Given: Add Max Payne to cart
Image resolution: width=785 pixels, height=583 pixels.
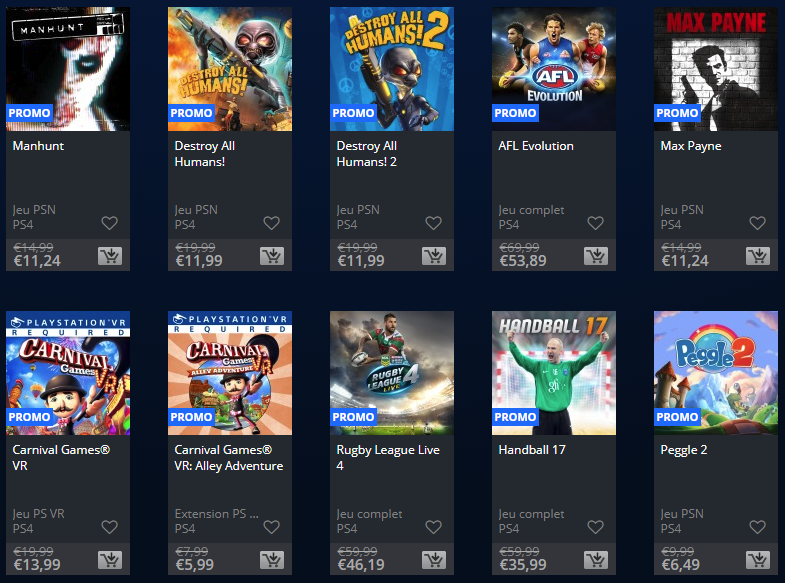Looking at the screenshot, I should [758, 256].
